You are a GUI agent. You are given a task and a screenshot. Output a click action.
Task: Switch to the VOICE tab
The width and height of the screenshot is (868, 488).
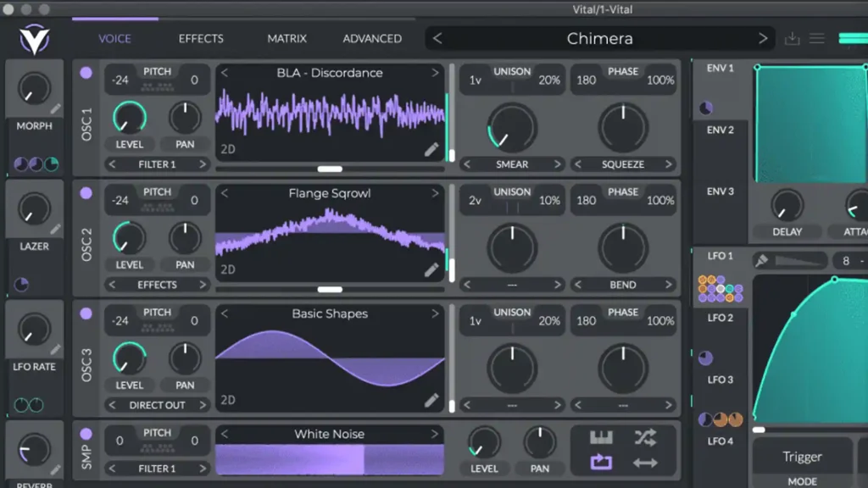coord(114,39)
